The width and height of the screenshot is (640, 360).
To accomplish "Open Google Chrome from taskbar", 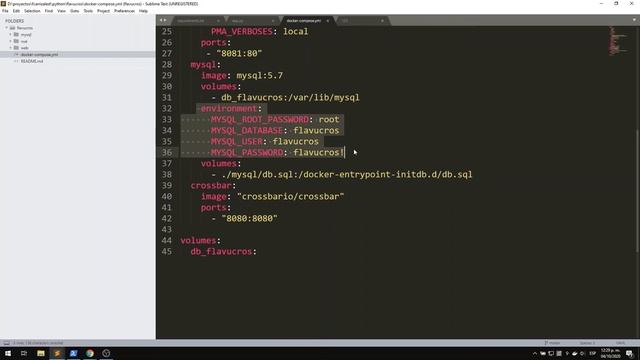I will click(90, 353).
